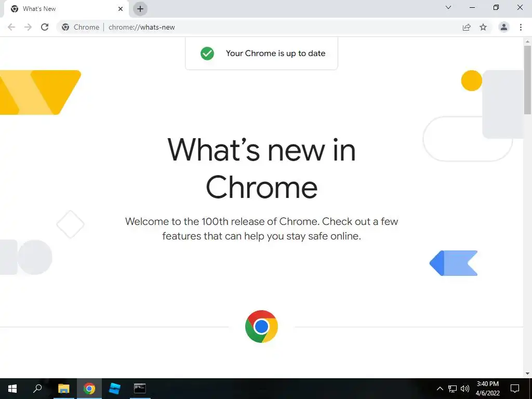Close the What's New tab
Viewport: 532px width, 399px height.
click(121, 9)
